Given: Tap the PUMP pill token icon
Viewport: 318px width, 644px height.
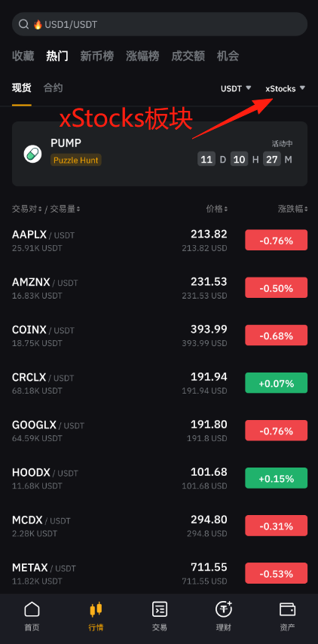Looking at the screenshot, I should 32,154.
